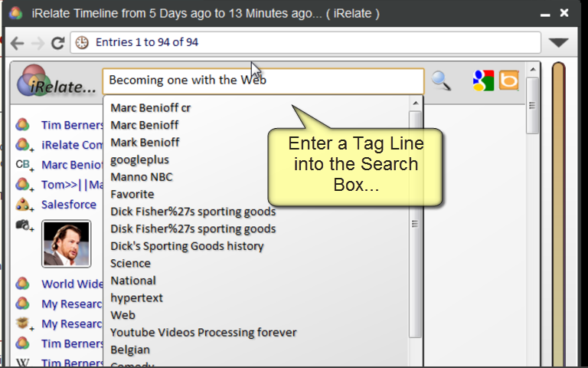This screenshot has width=588, height=368.
Task: Open the dropdown triangle beside the address bar
Action: pyautogui.click(x=559, y=42)
